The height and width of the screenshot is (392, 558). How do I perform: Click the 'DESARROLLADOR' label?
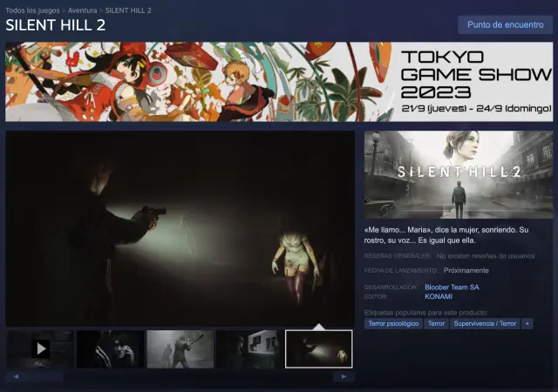tap(391, 287)
